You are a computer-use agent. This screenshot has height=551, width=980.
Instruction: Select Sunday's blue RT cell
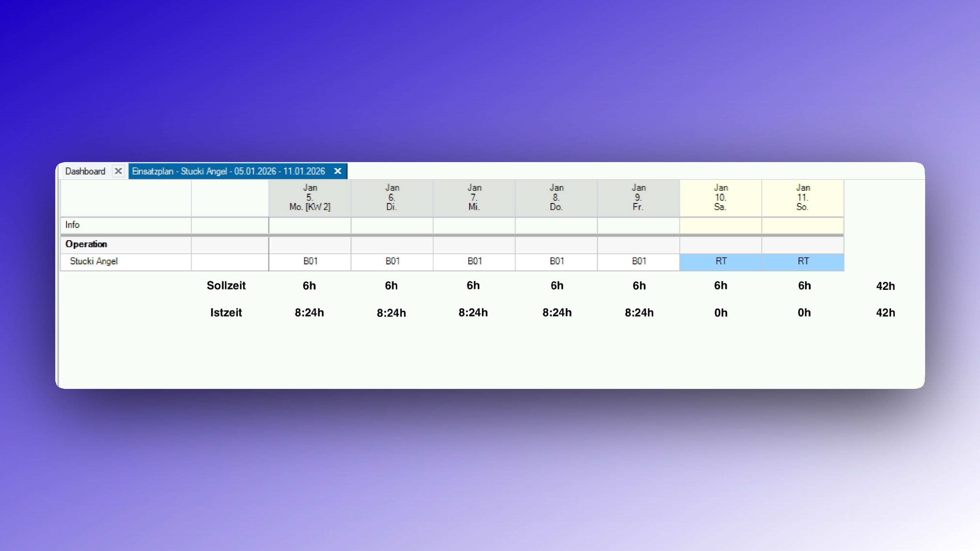tap(803, 261)
